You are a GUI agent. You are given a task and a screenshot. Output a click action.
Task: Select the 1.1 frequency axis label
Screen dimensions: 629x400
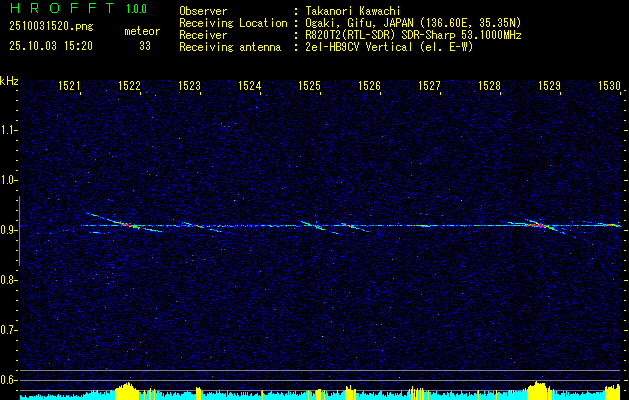coord(9,130)
